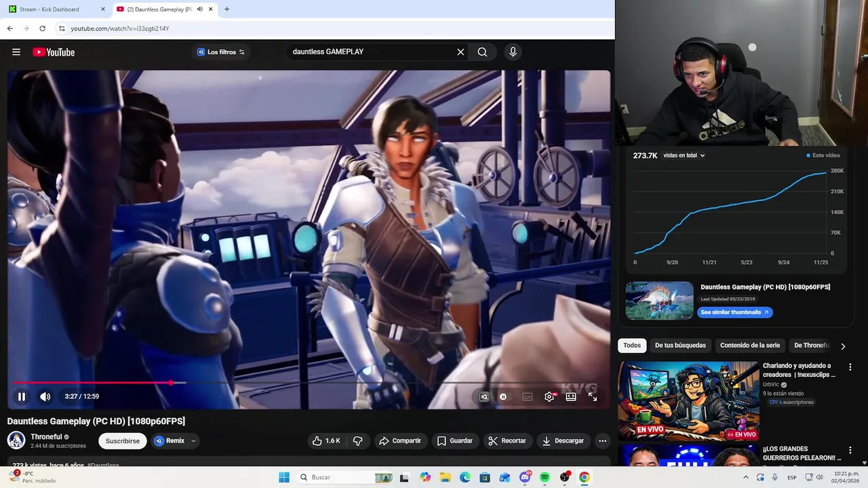
Task: Open the Los filtros vidIQ button
Action: pyautogui.click(x=221, y=52)
